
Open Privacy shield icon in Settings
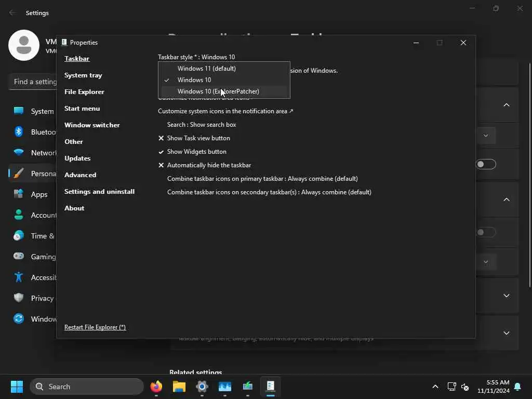coord(19,298)
